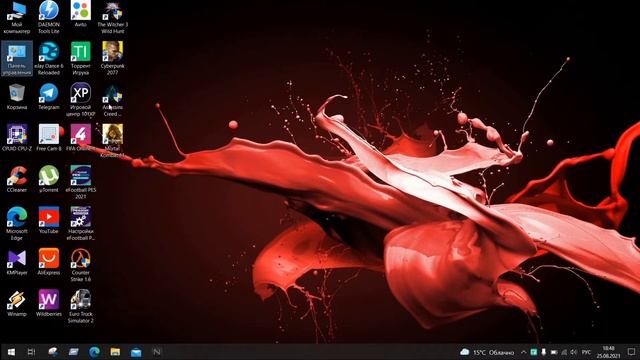Image resolution: width=640 pixels, height=360 pixels.
Task: Open File Explorer from the taskbar
Action: pyautogui.click(x=115, y=352)
